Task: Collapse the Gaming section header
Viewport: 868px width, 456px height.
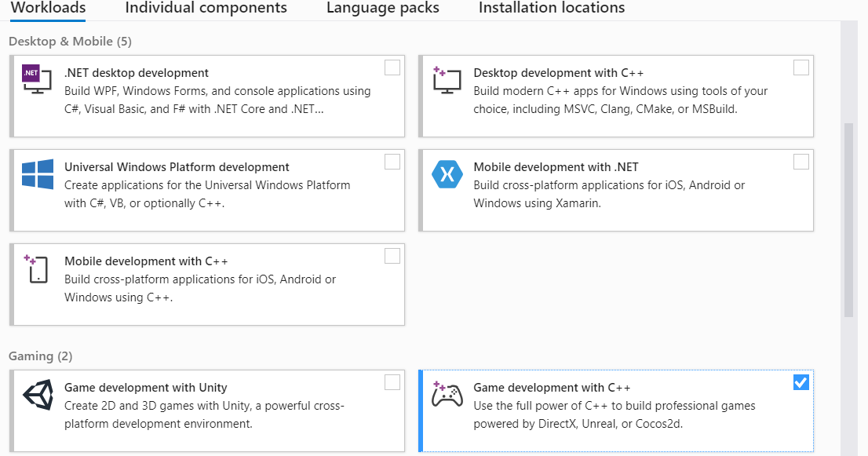Action: (x=39, y=356)
